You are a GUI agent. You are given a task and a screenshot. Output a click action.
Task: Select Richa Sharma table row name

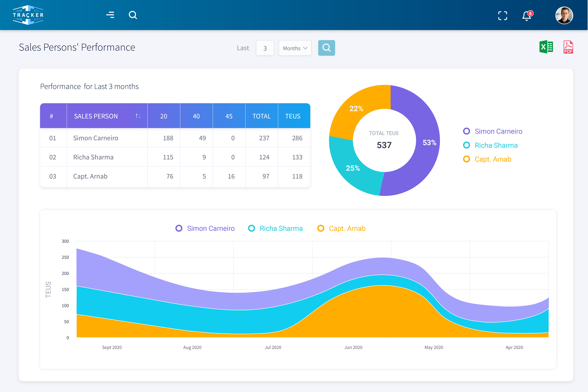[x=93, y=157]
